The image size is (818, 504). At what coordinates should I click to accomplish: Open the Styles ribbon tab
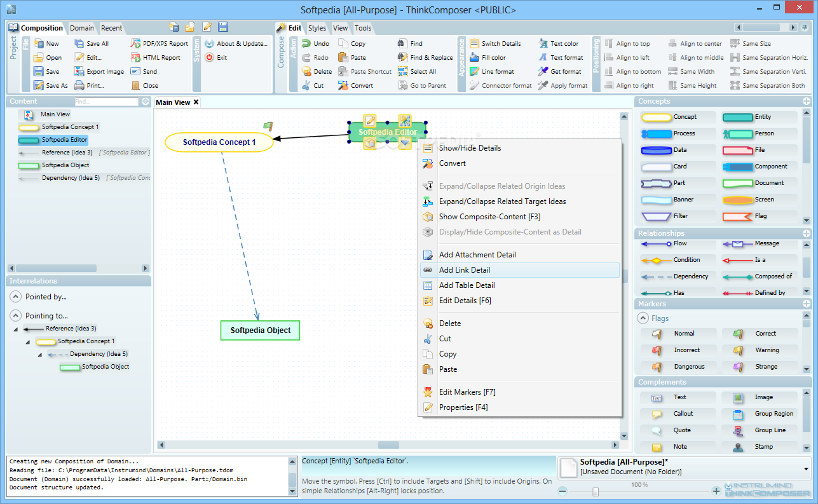[317, 28]
